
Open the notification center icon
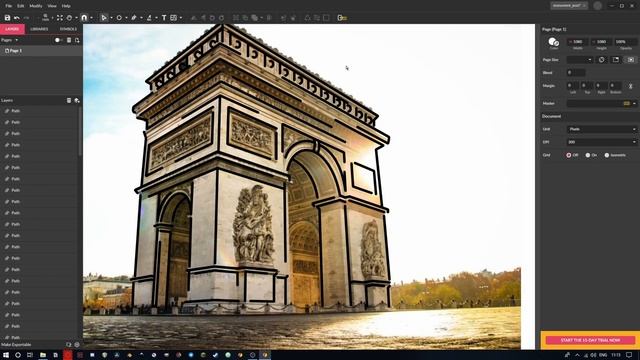click(630, 355)
